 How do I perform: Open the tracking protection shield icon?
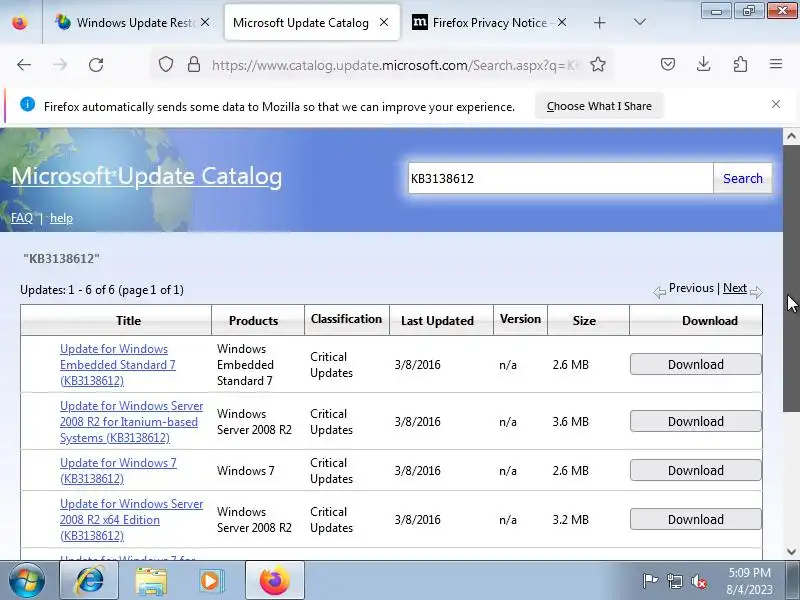point(165,64)
